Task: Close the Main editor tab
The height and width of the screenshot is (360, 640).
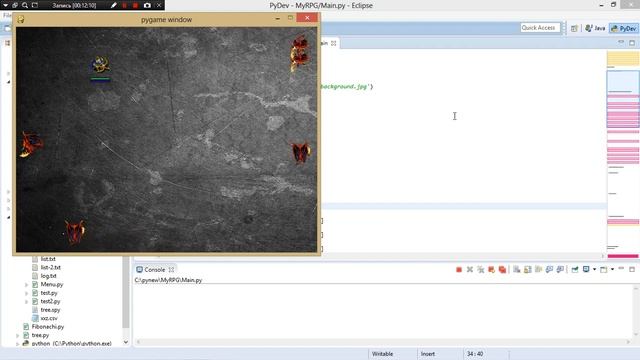Action: point(333,43)
